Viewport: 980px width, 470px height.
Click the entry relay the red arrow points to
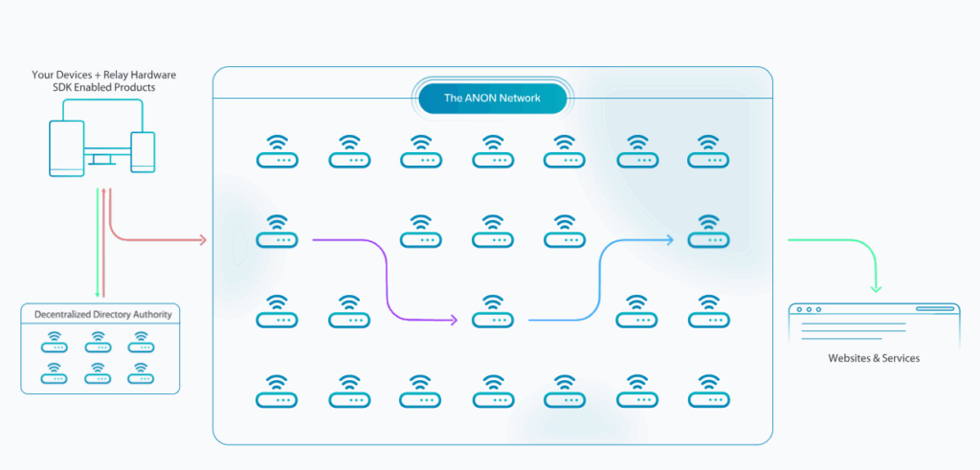(x=278, y=233)
